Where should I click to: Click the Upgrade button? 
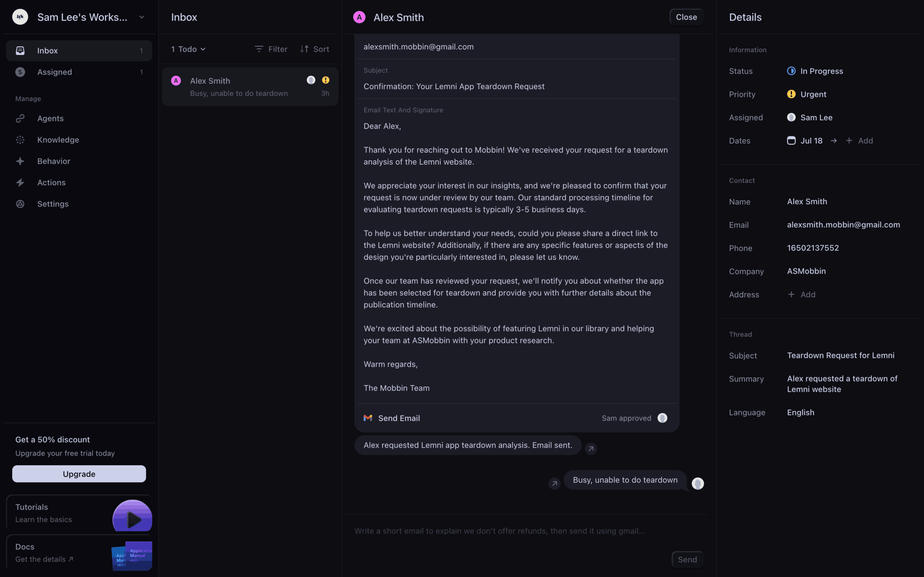pos(79,474)
